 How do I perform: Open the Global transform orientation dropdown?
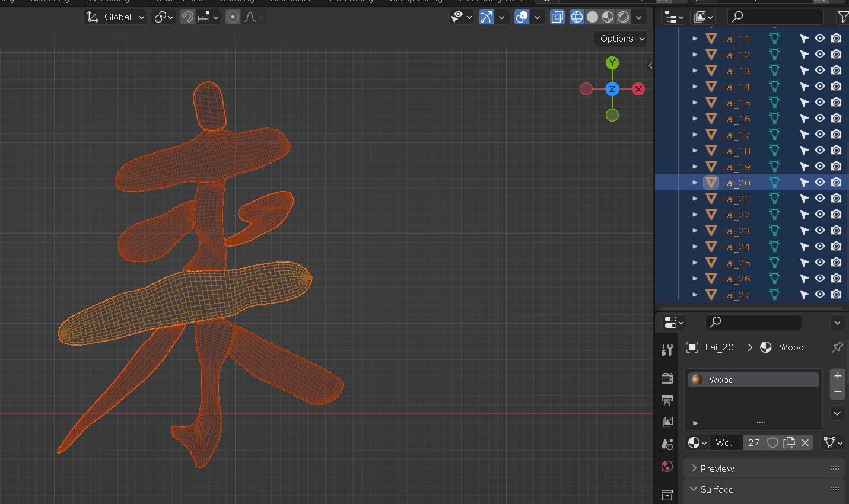tap(116, 17)
